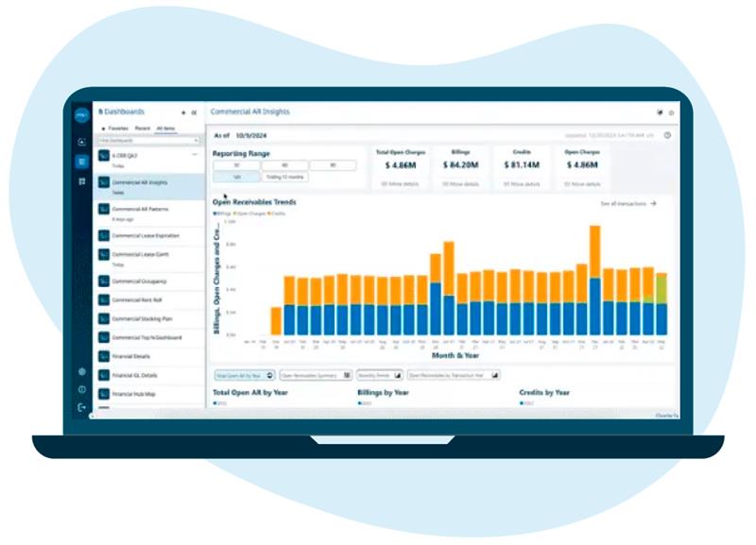The height and width of the screenshot is (545, 756).
Task: Click the apps grid icon in left rail
Action: 82,181
